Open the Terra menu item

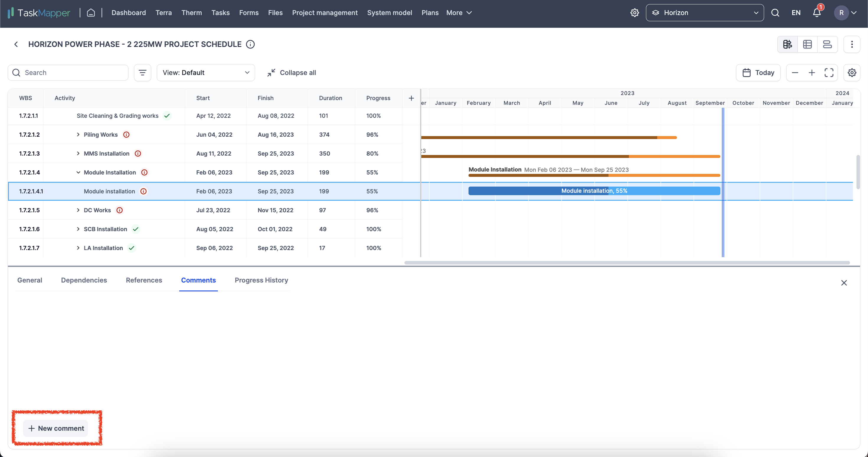pos(164,13)
